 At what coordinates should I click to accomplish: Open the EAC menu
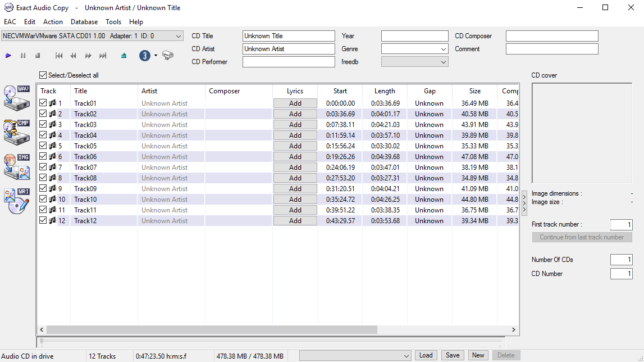(10, 22)
